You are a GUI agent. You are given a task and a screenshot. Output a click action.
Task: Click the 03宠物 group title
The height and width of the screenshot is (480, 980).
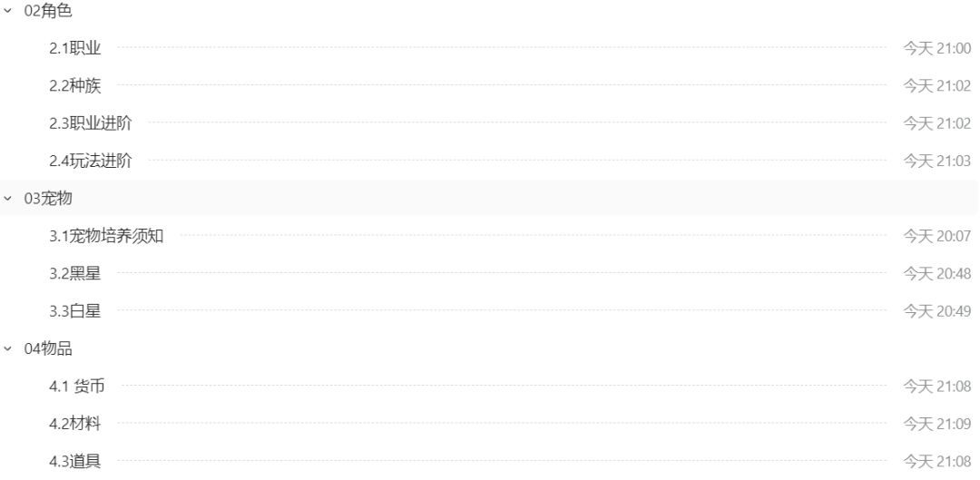(x=48, y=199)
